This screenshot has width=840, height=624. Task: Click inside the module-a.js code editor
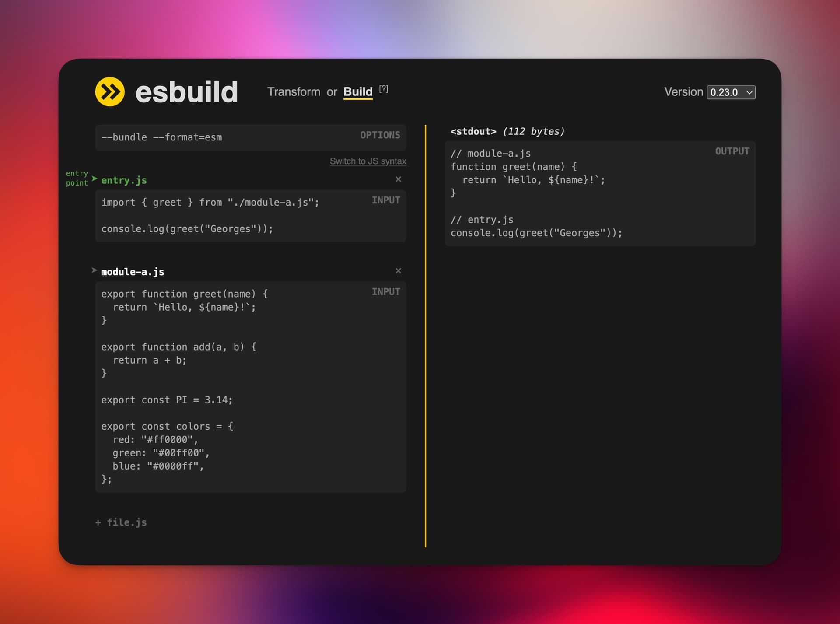pos(251,385)
